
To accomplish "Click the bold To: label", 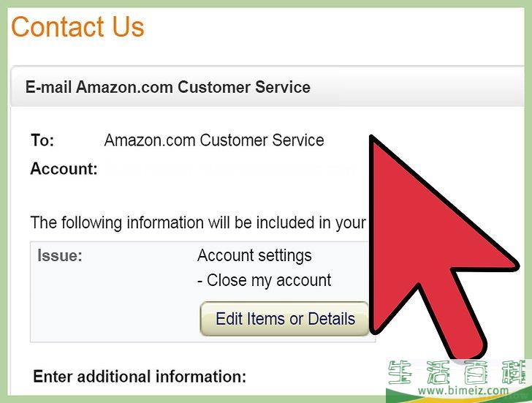I will (x=42, y=140).
